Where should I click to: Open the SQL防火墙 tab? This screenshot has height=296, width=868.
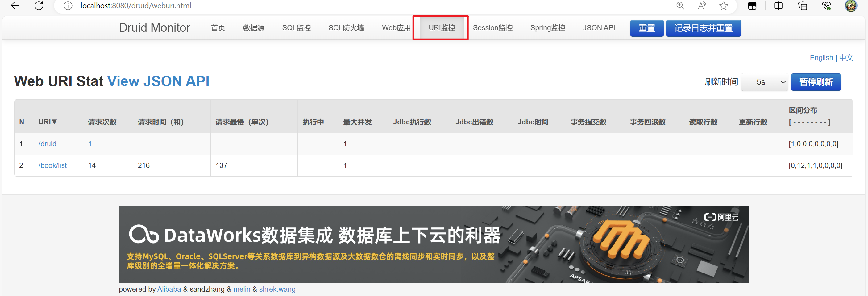click(347, 28)
